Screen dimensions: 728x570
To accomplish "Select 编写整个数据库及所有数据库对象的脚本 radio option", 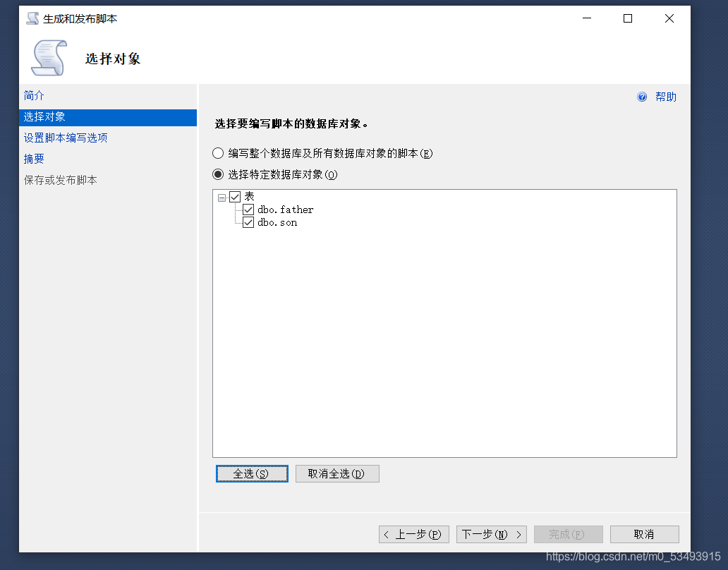I will pos(219,153).
